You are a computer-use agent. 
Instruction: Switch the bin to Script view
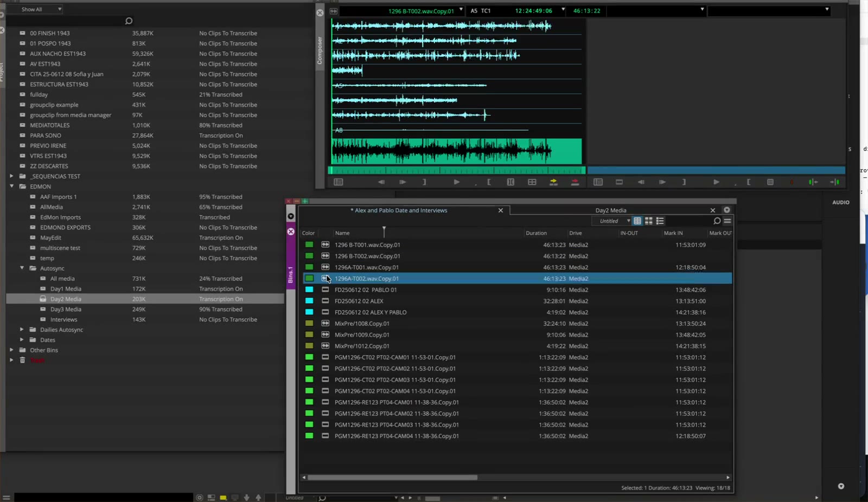coord(660,221)
